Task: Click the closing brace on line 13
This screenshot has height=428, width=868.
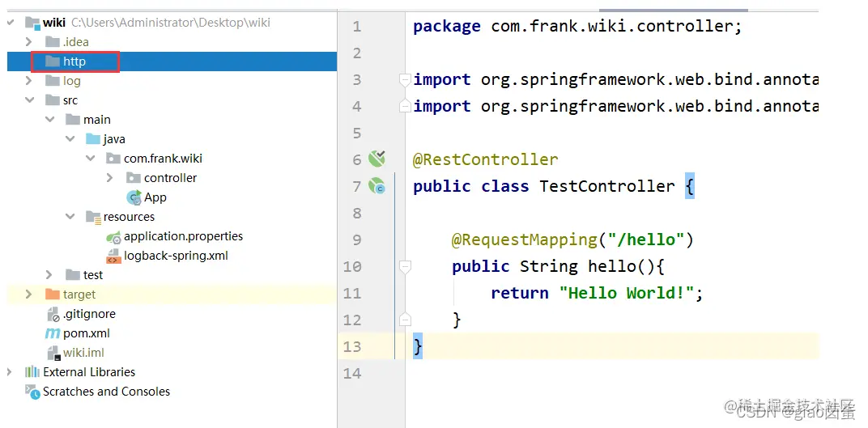Action: [x=418, y=346]
